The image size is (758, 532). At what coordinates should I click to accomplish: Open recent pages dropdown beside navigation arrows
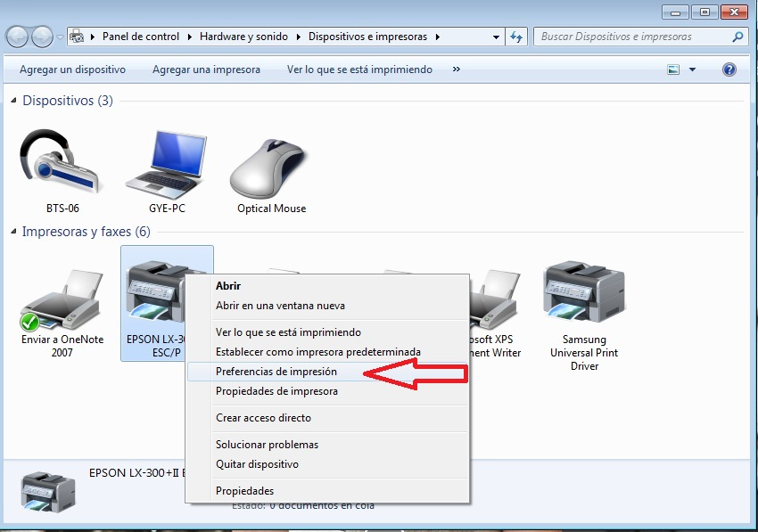(x=60, y=37)
